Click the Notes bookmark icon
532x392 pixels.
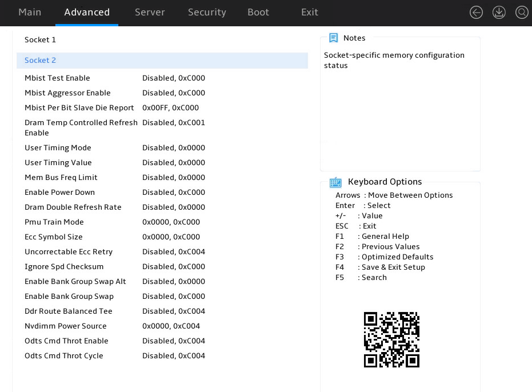coord(334,38)
